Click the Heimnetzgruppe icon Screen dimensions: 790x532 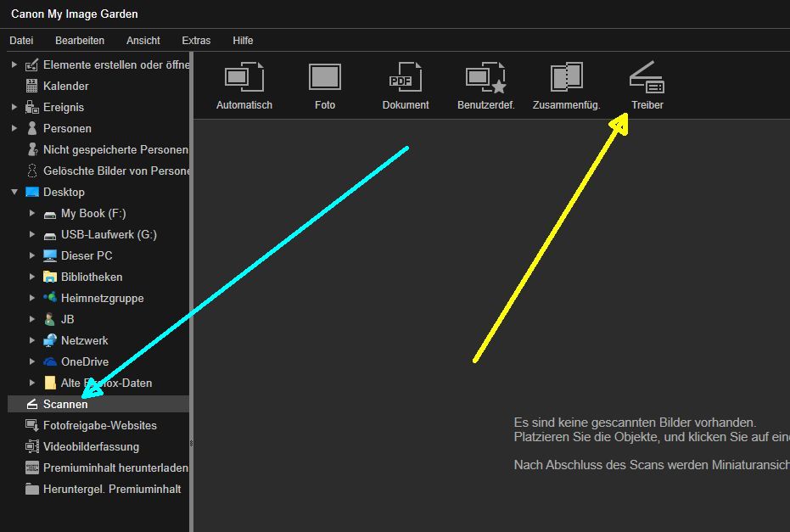coord(50,298)
